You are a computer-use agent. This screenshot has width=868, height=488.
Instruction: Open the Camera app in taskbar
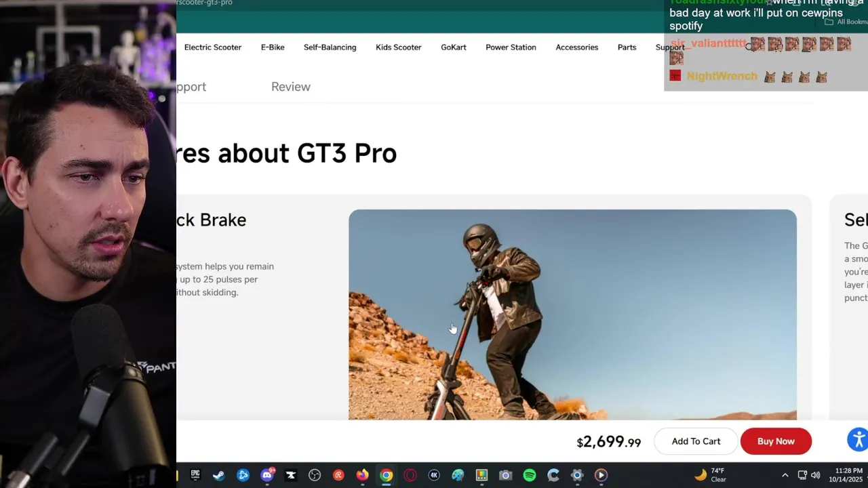coord(505,475)
